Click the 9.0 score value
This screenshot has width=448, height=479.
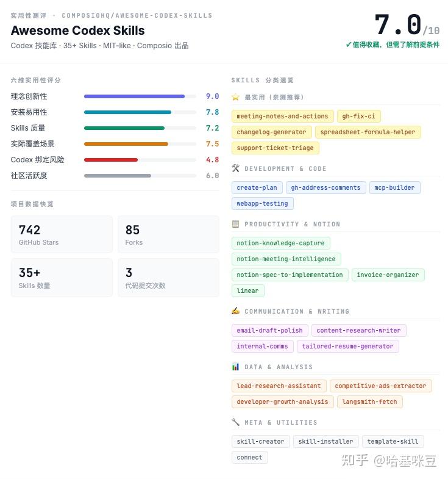[x=212, y=96]
